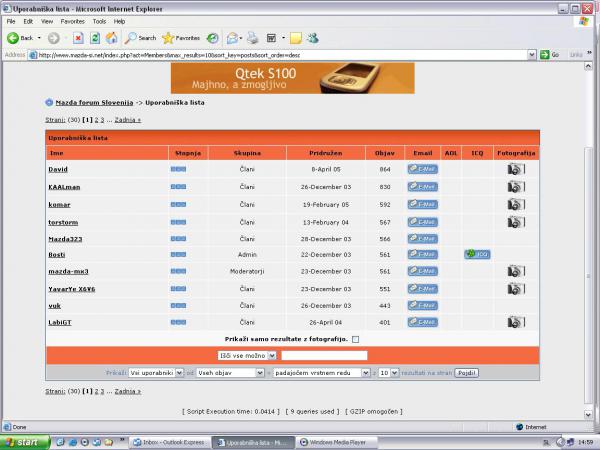Viewport: 600px width, 450px height.
Task: Click the 'Admin' group cell for Bosti
Action: tap(247, 254)
